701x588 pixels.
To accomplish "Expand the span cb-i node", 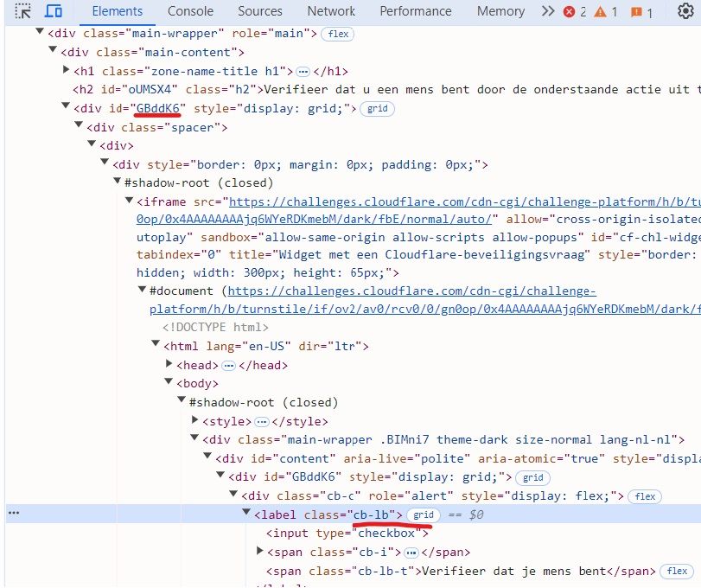I will pos(261,552).
